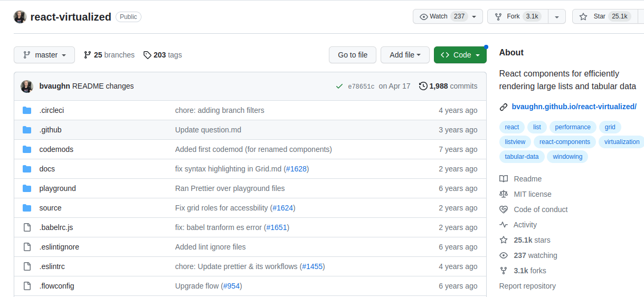Select the tabular-data topic tag
This screenshot has width=644, height=297.
click(x=522, y=157)
